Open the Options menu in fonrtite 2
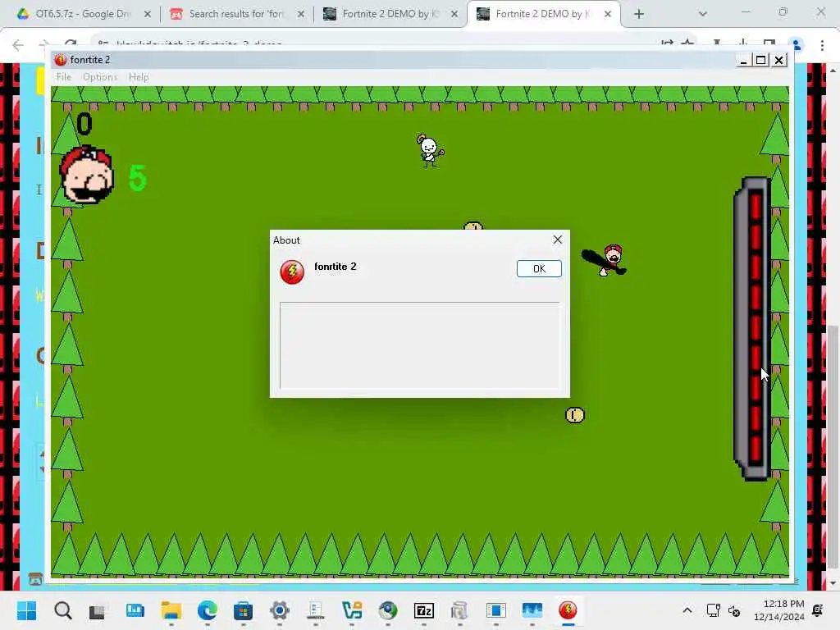The width and height of the screenshot is (840, 630). click(x=99, y=77)
